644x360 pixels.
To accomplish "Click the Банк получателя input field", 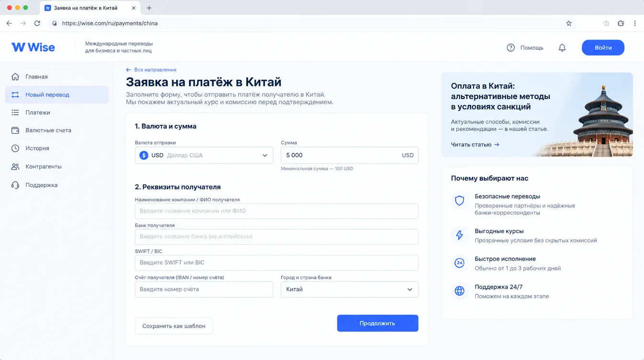I will click(276, 236).
